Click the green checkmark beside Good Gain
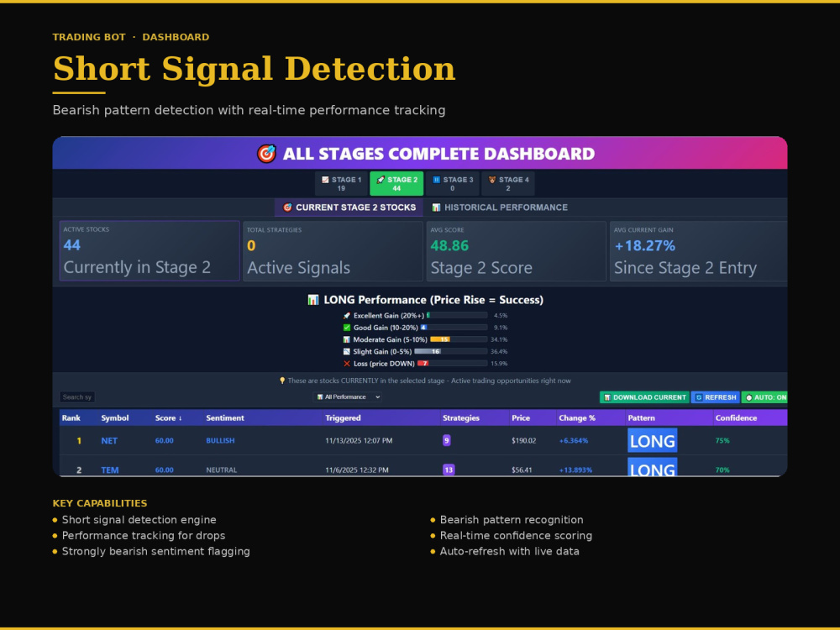 click(x=347, y=328)
